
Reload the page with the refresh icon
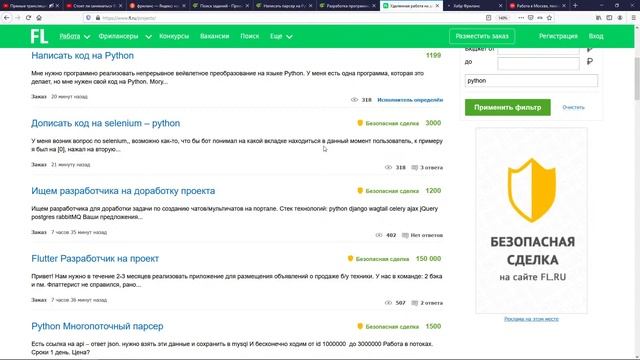coord(28,18)
